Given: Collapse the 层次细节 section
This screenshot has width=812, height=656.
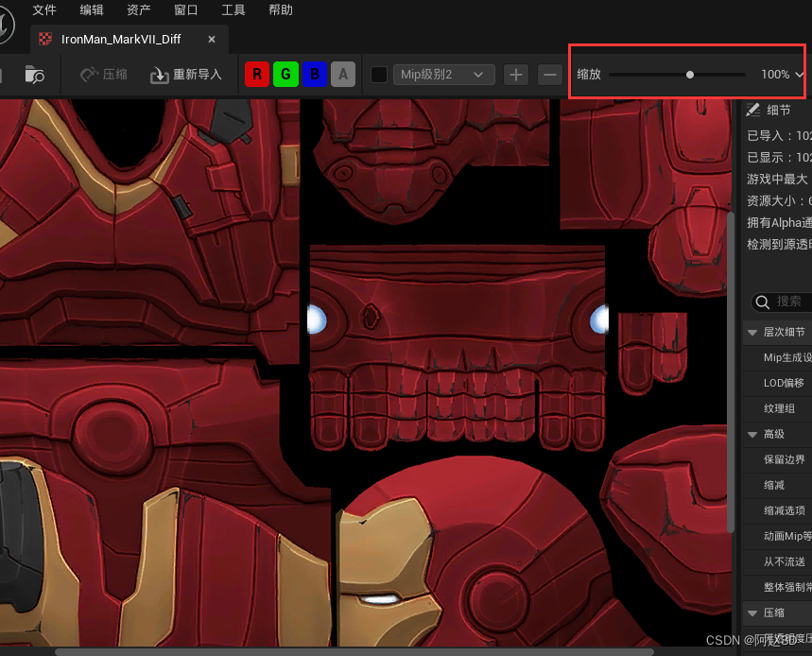Looking at the screenshot, I should [752, 333].
